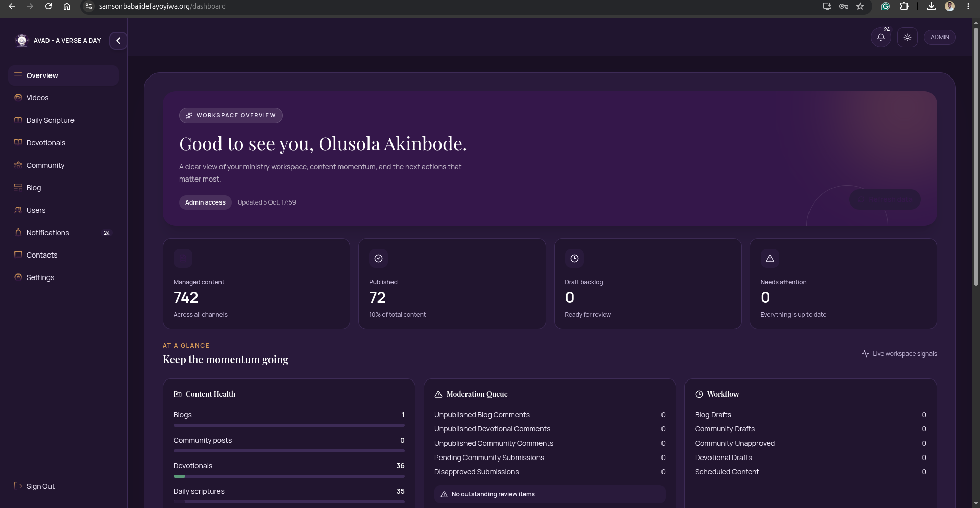
Task: Click the Users sidebar icon
Action: click(x=18, y=210)
